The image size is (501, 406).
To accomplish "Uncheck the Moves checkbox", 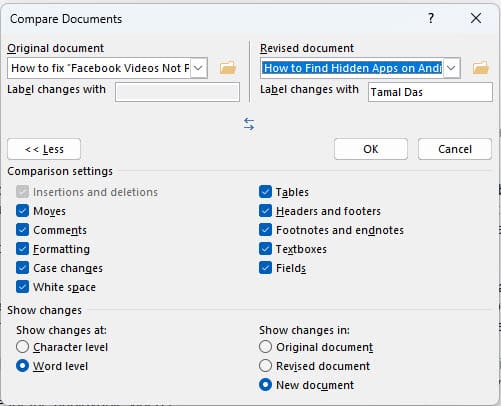I will coord(22,211).
